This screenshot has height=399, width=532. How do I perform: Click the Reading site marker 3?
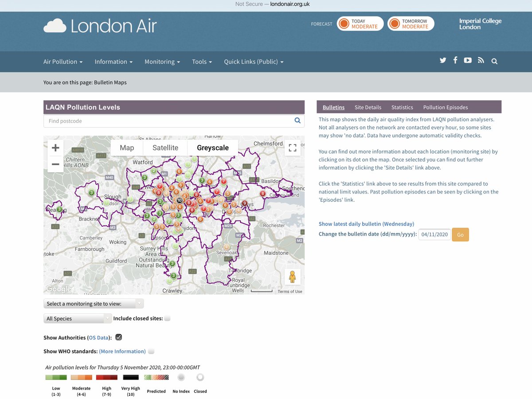pyautogui.click(x=59, y=209)
